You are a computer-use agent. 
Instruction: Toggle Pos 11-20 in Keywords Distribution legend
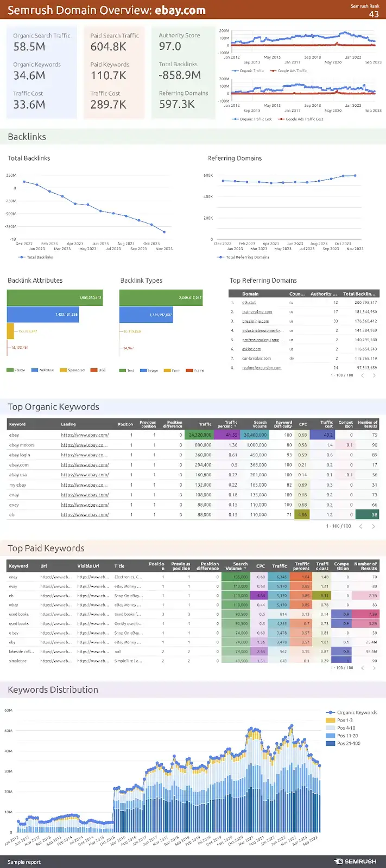(x=341, y=736)
